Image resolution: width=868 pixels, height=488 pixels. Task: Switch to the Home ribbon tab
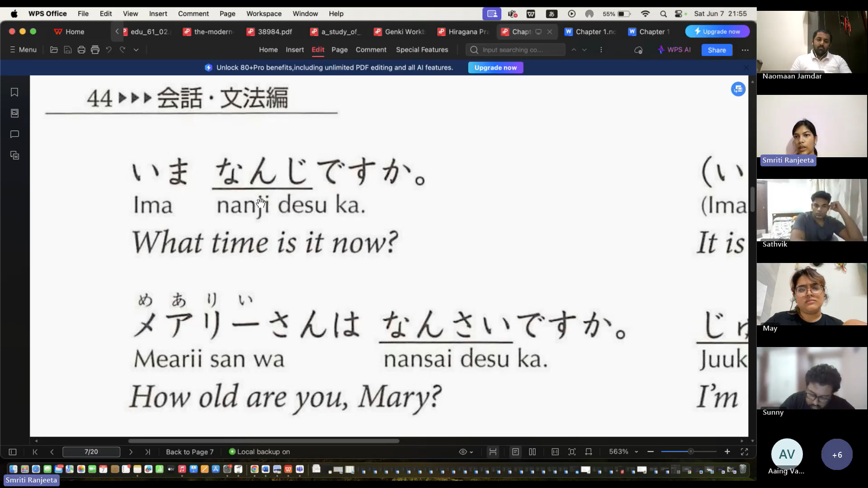click(x=268, y=50)
